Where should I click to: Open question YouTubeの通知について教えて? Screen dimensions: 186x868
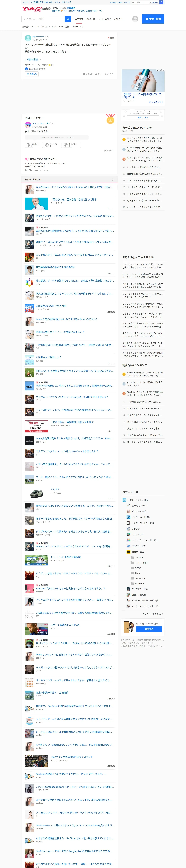71,774
